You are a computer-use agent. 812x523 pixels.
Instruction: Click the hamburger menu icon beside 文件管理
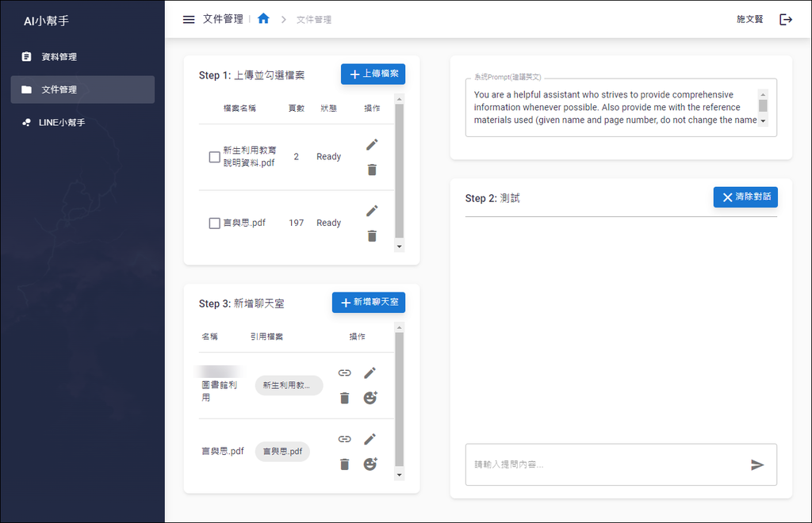click(189, 20)
